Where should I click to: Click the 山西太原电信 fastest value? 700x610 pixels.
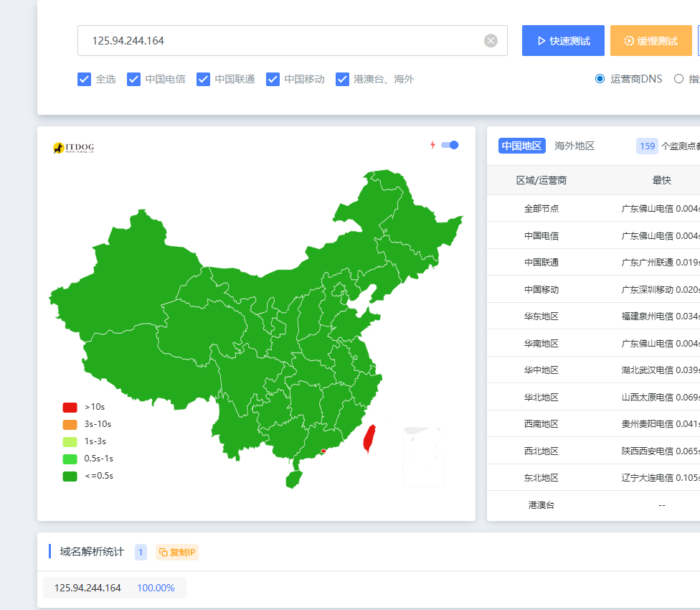(661, 397)
